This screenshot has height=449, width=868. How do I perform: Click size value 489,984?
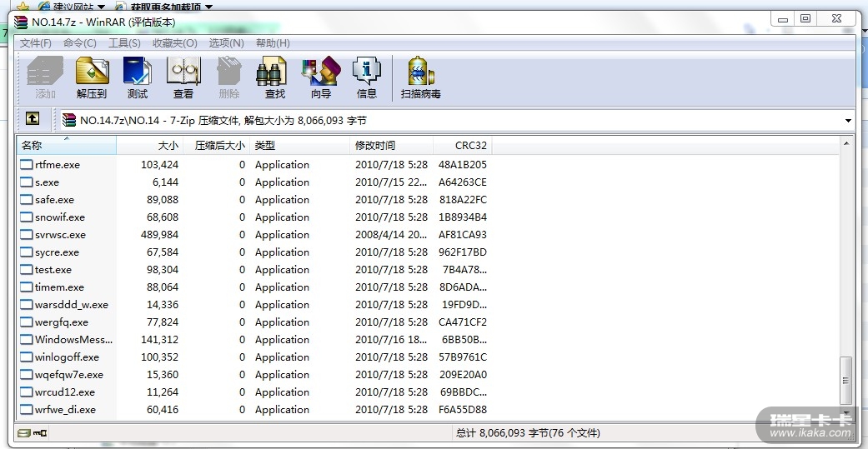(x=160, y=234)
